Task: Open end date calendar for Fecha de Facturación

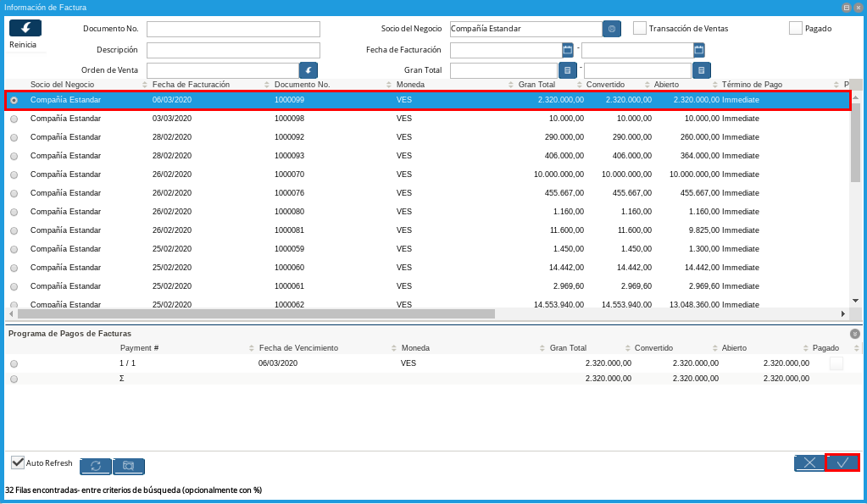Action: click(699, 50)
